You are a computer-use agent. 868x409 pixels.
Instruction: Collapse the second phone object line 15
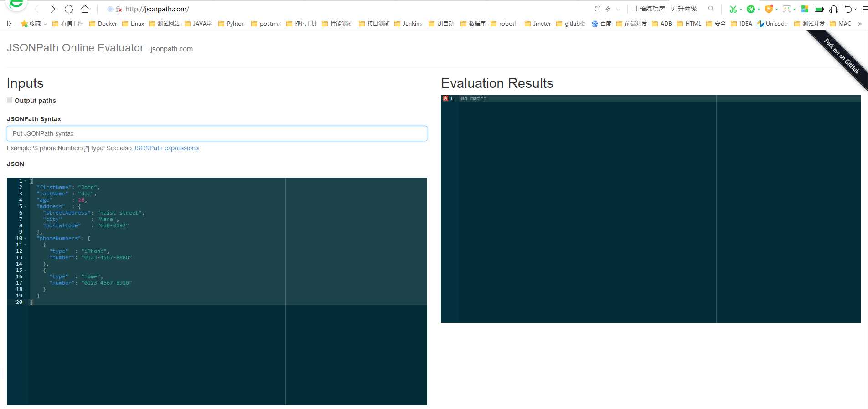[x=26, y=270]
